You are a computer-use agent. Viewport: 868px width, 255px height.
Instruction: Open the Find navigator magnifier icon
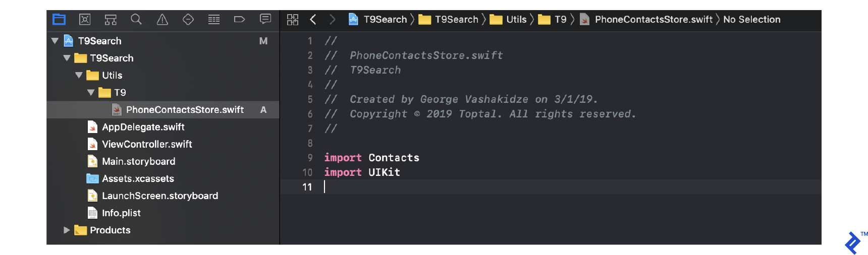tap(136, 20)
